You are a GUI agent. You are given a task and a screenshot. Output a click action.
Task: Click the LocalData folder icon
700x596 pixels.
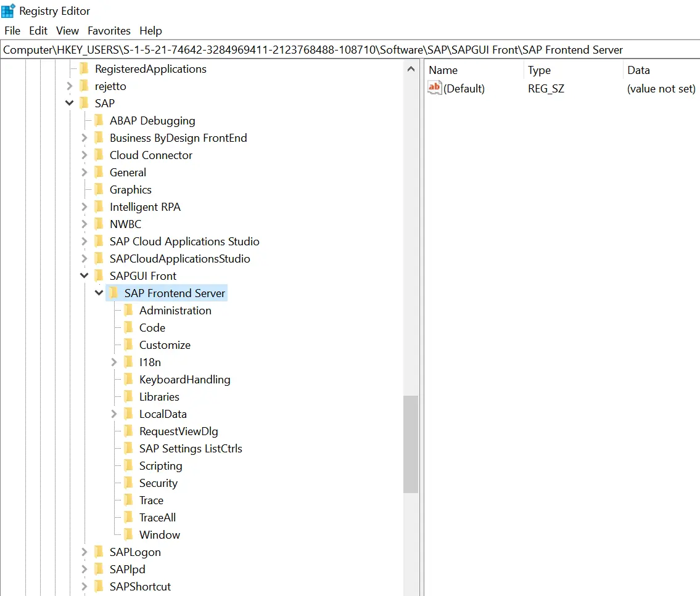coord(129,414)
